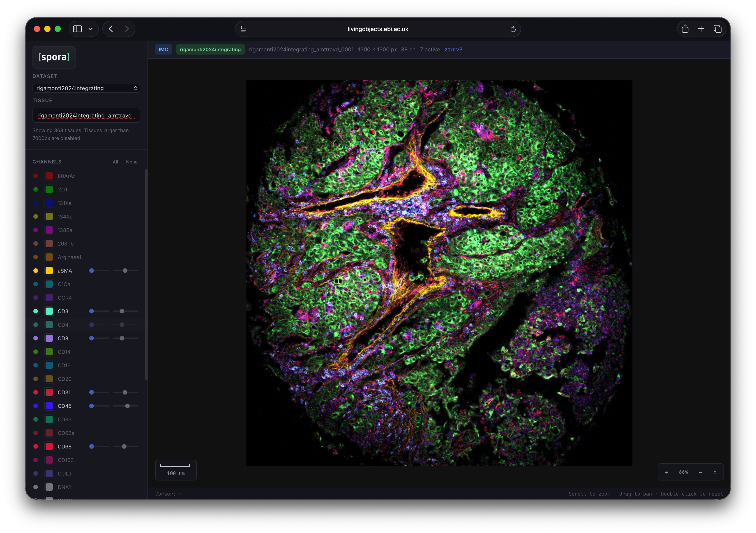Viewport: 756px width, 533px height.
Task: Zoom in with the plus button
Action: 666,472
